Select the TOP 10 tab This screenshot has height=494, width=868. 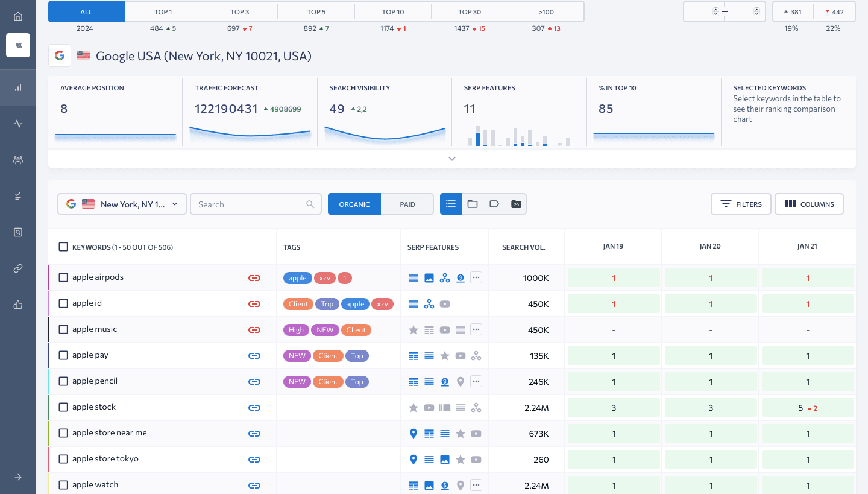393,11
